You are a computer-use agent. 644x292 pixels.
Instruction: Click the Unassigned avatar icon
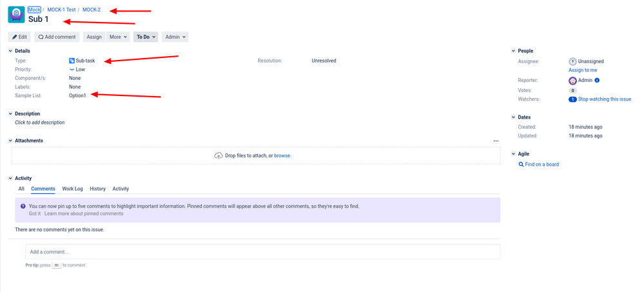(572, 62)
